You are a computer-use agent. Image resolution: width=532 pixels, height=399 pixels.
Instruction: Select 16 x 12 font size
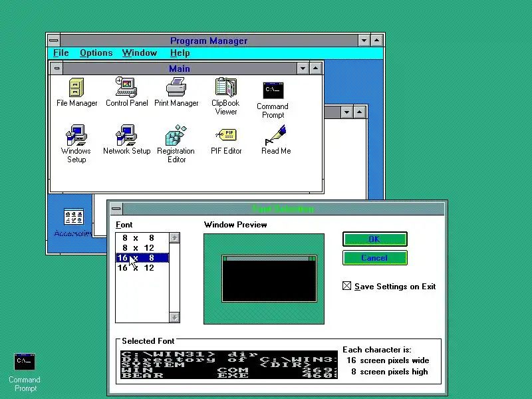point(142,268)
